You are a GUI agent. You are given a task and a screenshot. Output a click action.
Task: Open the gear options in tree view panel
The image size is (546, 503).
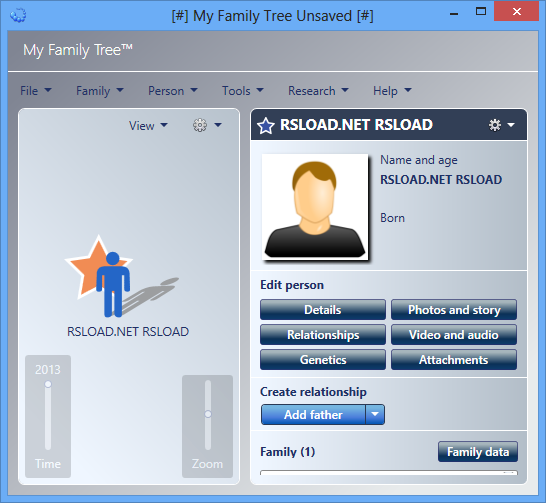tap(200, 125)
